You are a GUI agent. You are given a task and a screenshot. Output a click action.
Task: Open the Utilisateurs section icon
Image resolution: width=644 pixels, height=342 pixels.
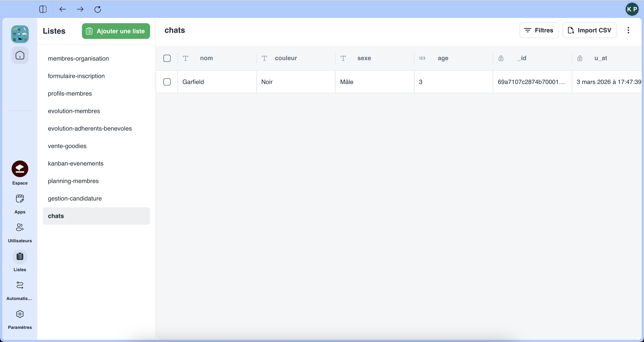tap(20, 227)
